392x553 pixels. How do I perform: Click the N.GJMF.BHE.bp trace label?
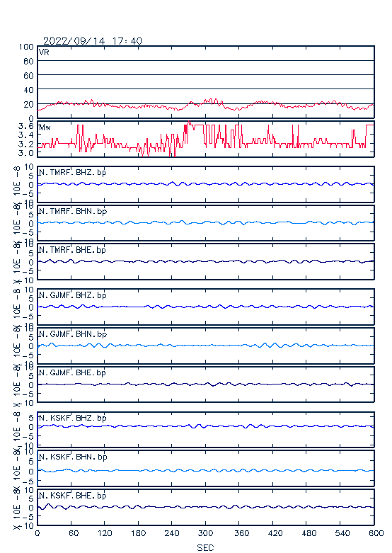72,372
